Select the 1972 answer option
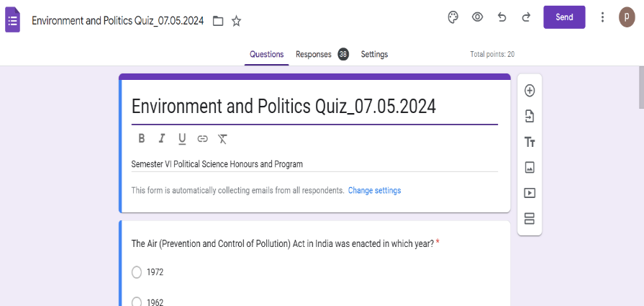This screenshot has height=306, width=644. point(137,272)
